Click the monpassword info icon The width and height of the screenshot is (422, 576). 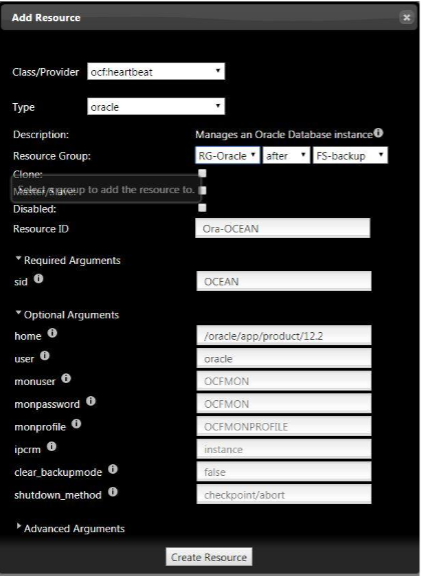pos(91,401)
